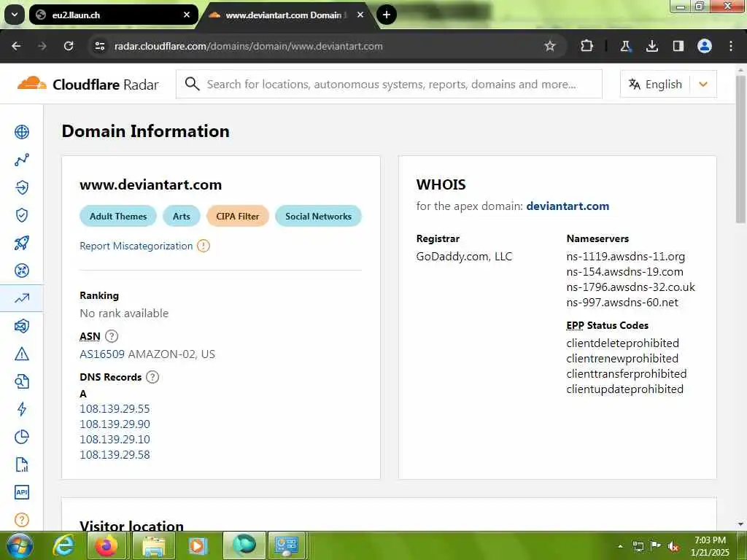This screenshot has width=747, height=560.
Task: Click the orange Report Miscategorization info icon
Action: tap(204, 246)
